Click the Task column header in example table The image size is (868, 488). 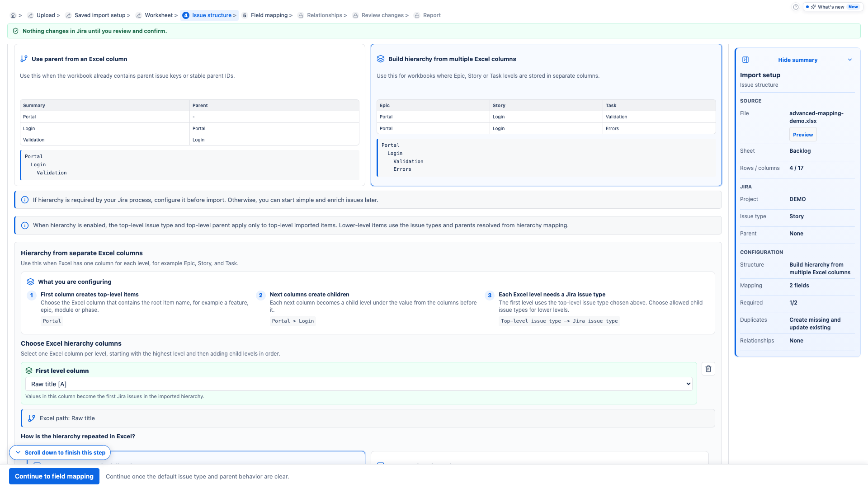[x=659, y=105]
